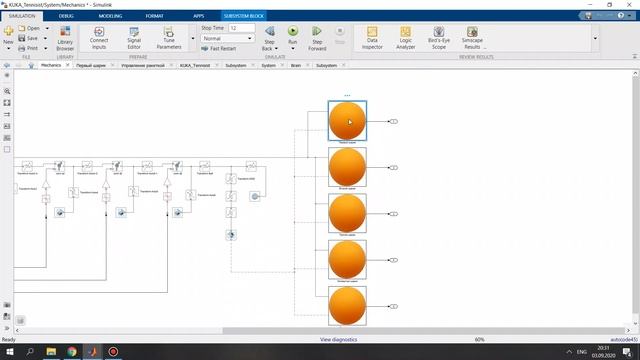Select the Brain model tab
Image resolution: width=640 pixels, height=360 pixels.
point(296,65)
